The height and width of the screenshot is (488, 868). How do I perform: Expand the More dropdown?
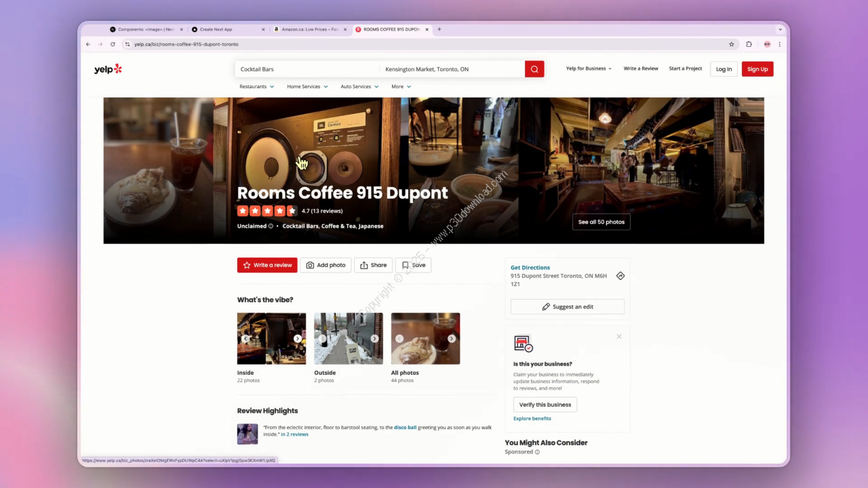pos(401,87)
